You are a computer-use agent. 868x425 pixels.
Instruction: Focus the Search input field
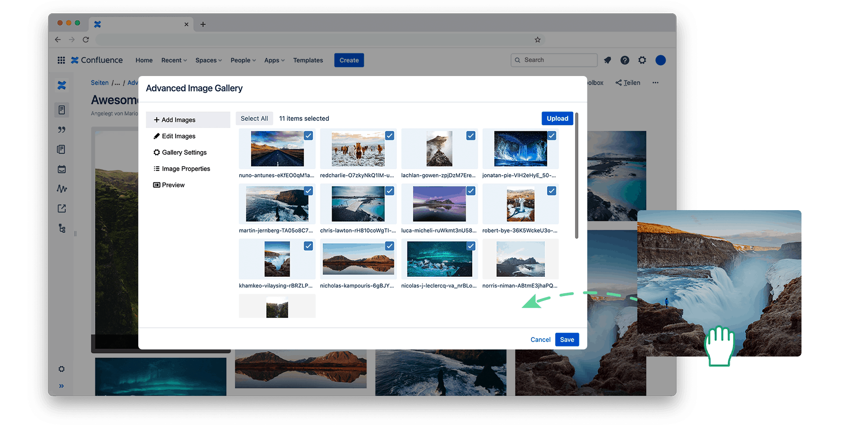point(554,60)
